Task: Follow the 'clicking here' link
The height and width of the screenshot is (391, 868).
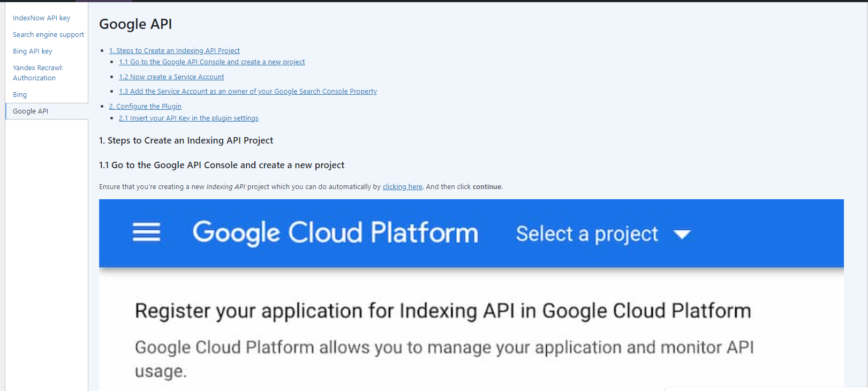Action: (x=403, y=187)
